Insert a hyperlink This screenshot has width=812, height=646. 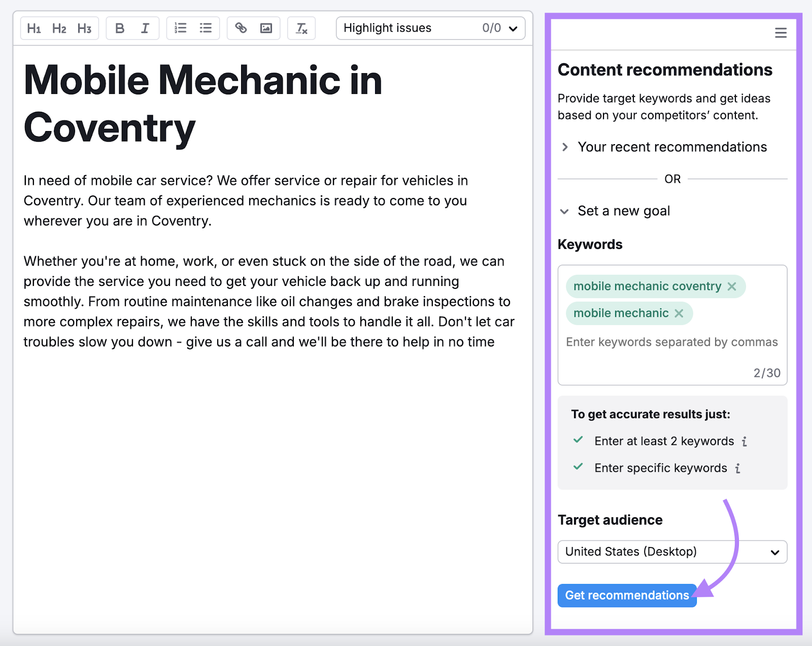(241, 28)
